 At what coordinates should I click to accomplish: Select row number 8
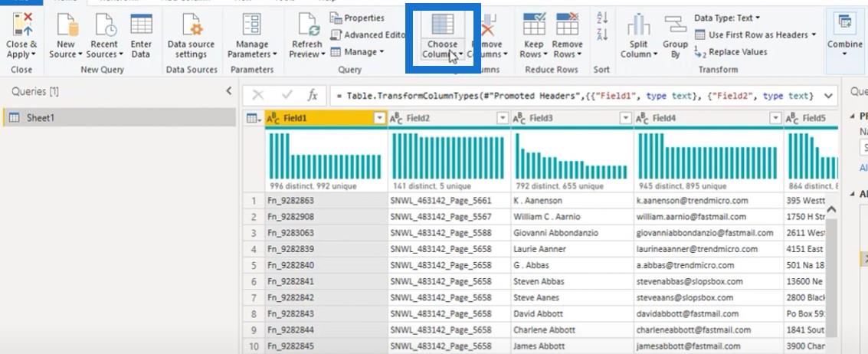(254, 313)
